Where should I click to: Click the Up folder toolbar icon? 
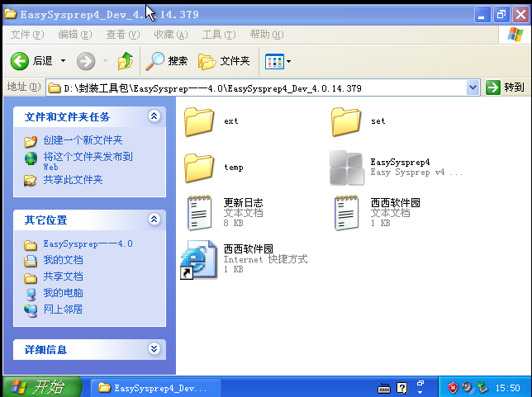click(x=126, y=61)
